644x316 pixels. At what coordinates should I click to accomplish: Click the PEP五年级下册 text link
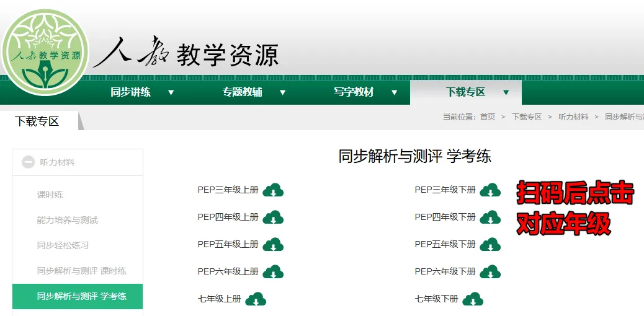pos(445,244)
